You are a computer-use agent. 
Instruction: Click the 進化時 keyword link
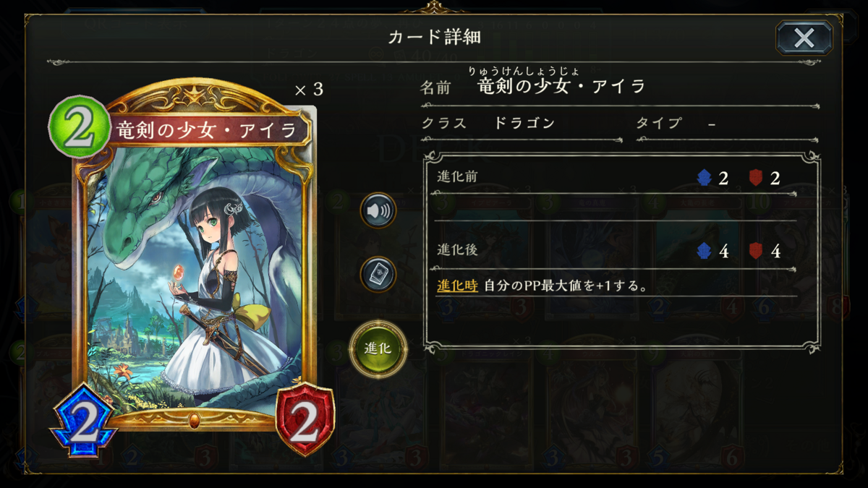(x=457, y=286)
